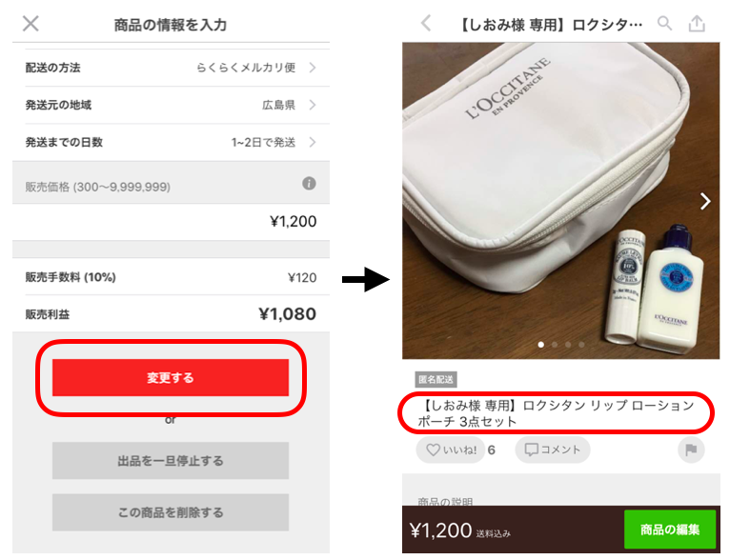Tap the L'Occitane pouch product photo
Image resolution: width=730 pixels, height=560 pixels.
(560, 200)
